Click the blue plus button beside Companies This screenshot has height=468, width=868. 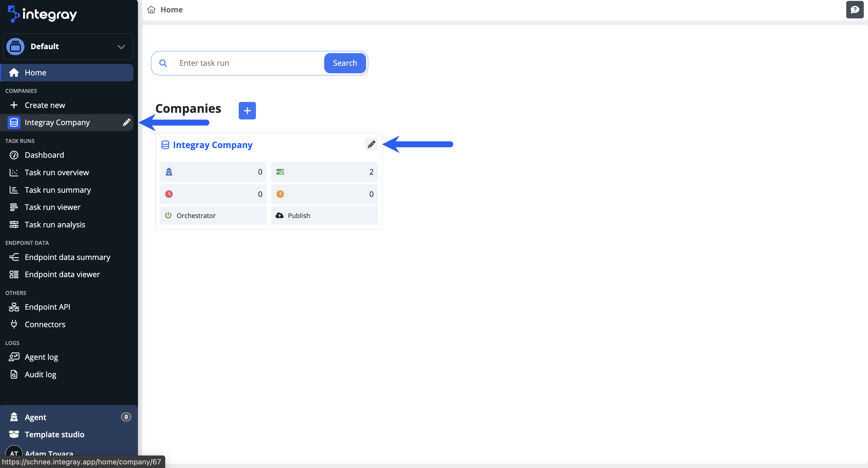tap(247, 110)
